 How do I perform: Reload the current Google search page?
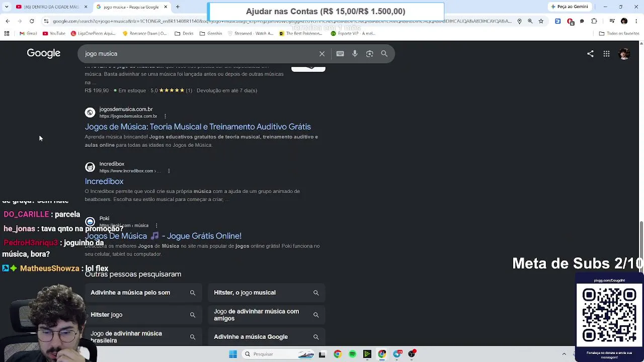click(32, 21)
